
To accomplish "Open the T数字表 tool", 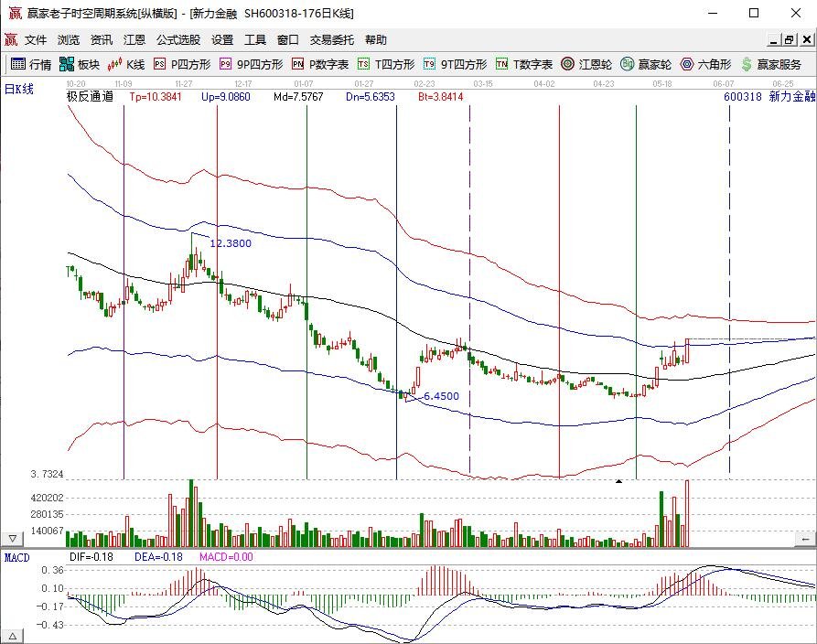I will 524,64.
